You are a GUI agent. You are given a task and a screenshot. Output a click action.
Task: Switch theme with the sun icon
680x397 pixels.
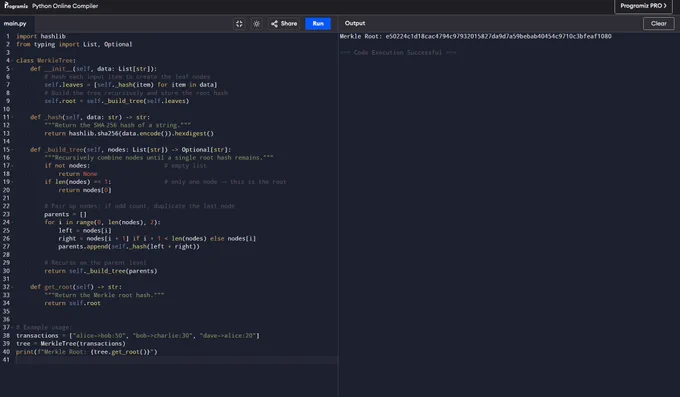point(256,23)
